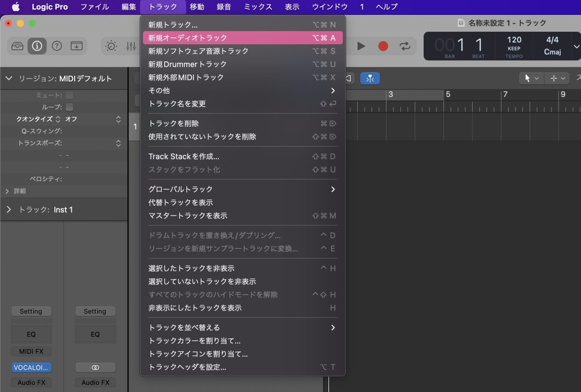Open the Mixer with the sliders icon
581x392 pixels.
(131, 46)
